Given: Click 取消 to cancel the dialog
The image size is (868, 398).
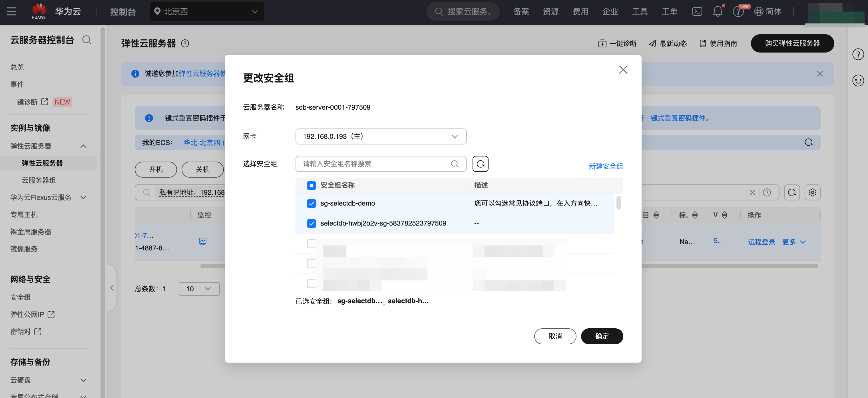Looking at the screenshot, I should 555,336.
